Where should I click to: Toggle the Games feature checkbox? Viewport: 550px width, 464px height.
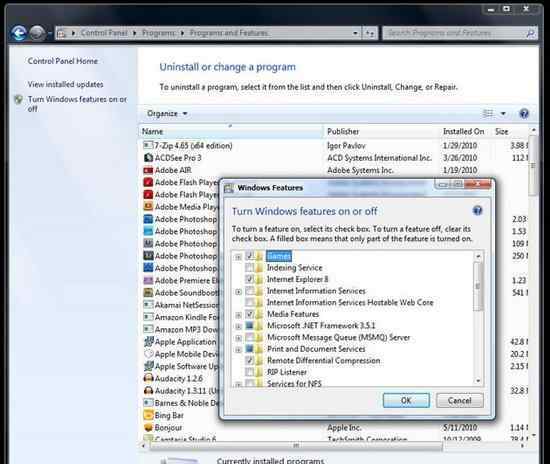pyautogui.click(x=249, y=256)
